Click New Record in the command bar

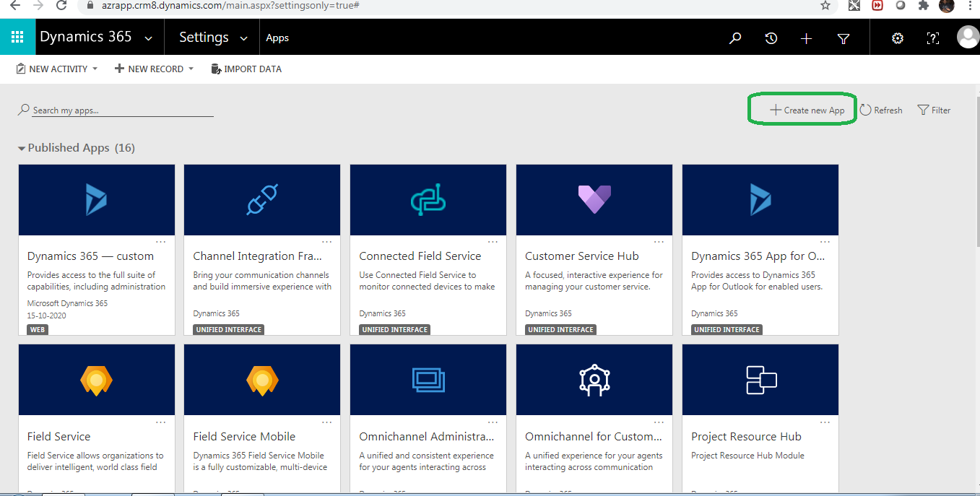[x=149, y=69]
